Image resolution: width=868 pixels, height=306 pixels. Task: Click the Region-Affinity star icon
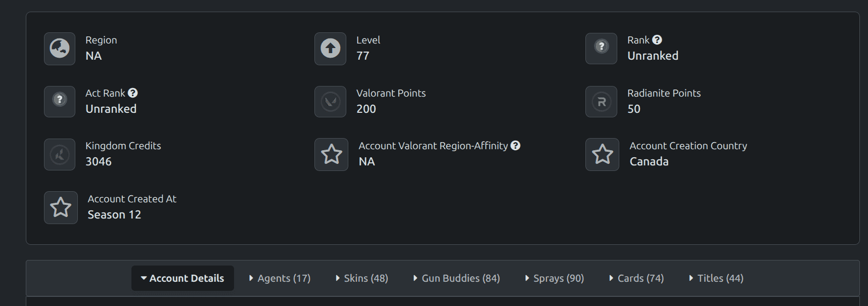pyautogui.click(x=332, y=154)
